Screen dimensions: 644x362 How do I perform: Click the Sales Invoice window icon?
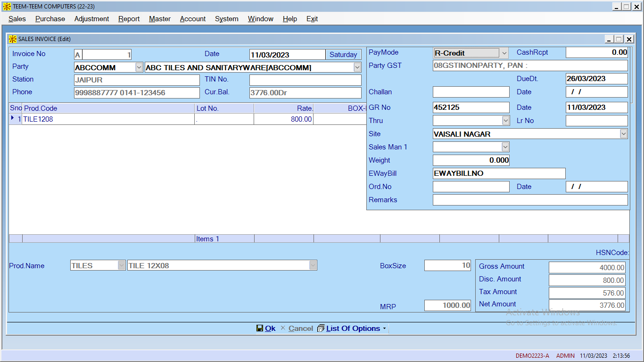click(x=13, y=39)
